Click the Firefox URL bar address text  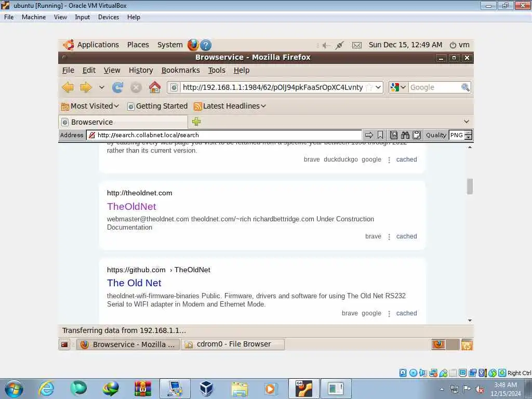coord(272,87)
